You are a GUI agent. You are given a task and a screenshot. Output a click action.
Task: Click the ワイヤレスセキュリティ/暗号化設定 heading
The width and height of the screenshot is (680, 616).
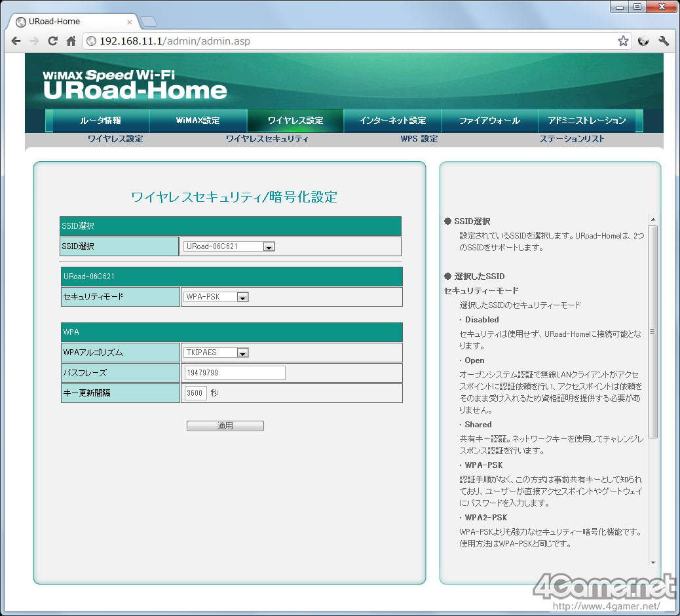[x=234, y=197]
